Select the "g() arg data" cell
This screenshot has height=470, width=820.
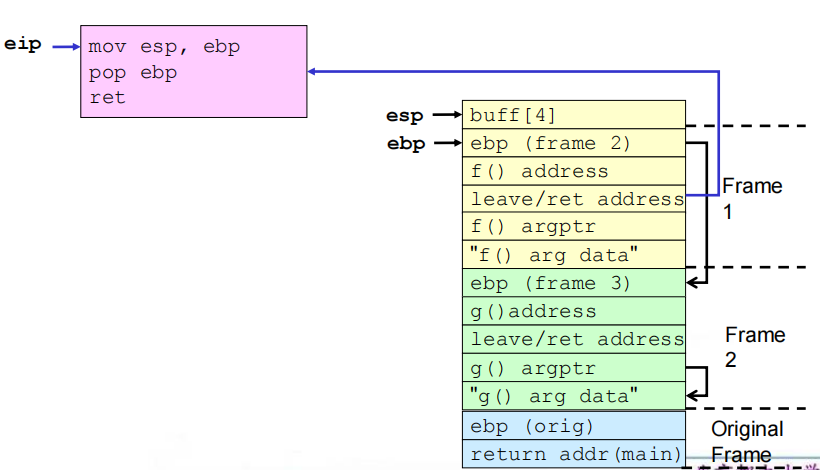[573, 395]
